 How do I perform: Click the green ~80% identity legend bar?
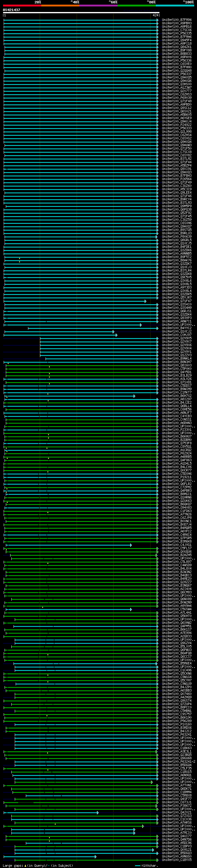tap(137, 6)
